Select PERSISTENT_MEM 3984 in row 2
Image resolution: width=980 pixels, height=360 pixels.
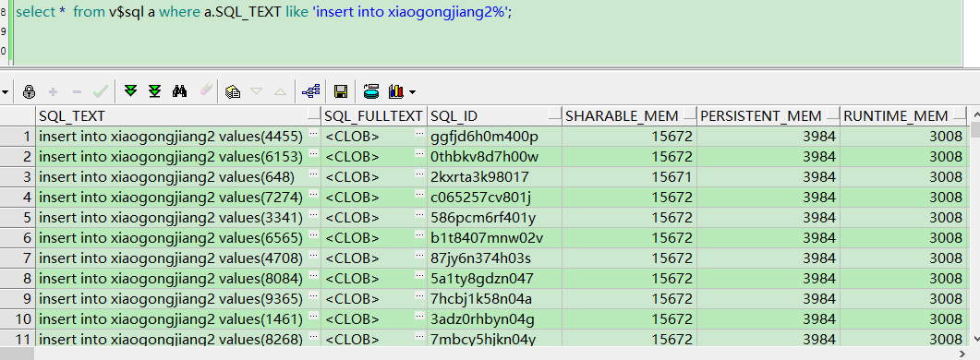[768, 156]
